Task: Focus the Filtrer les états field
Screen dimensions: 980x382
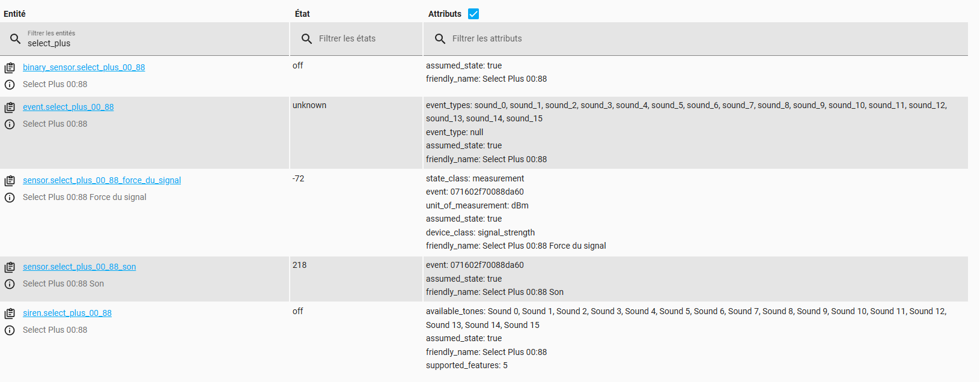Action: pyautogui.click(x=356, y=39)
